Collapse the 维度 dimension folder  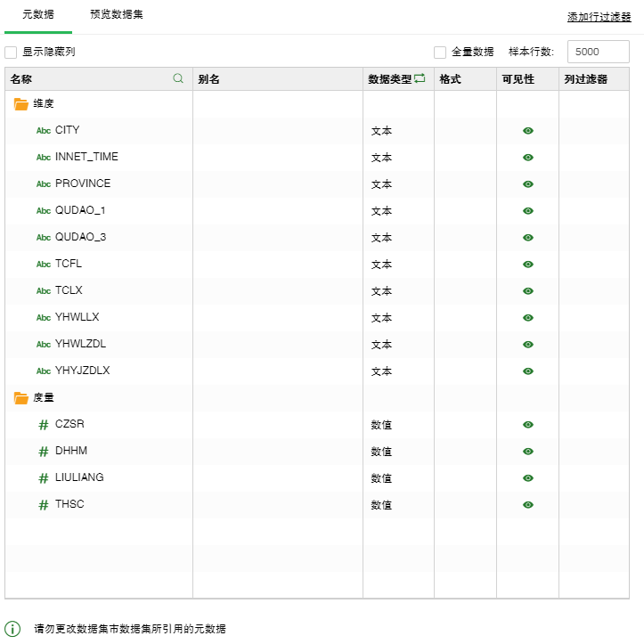click(x=21, y=104)
